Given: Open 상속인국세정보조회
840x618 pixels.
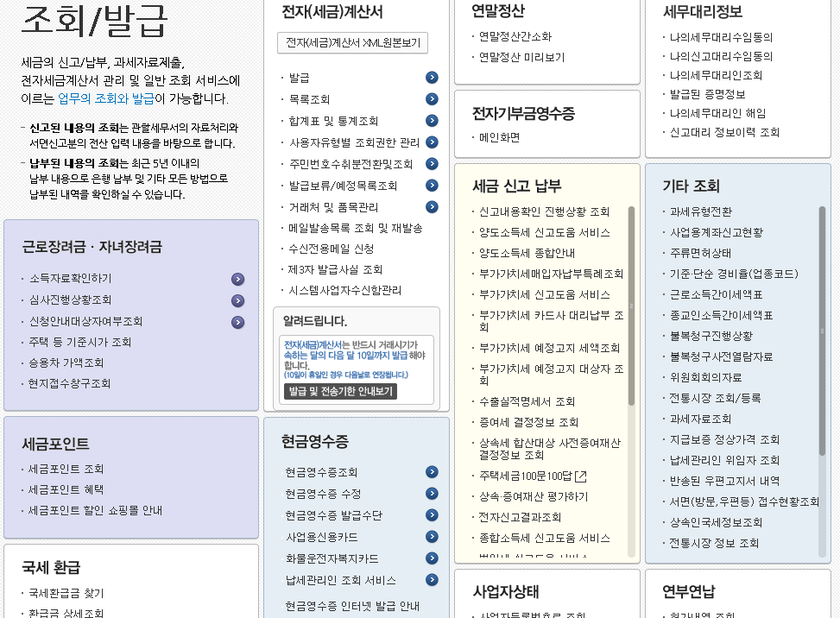Looking at the screenshot, I should 716,523.
